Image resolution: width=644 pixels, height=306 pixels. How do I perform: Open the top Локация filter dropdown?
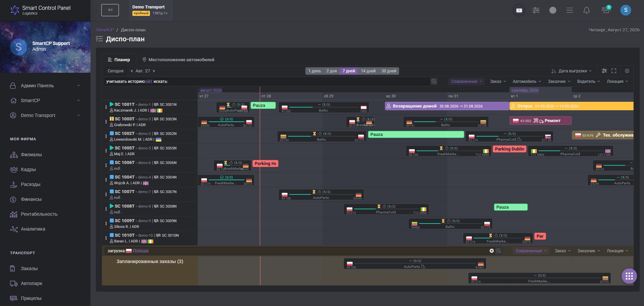coord(617,81)
